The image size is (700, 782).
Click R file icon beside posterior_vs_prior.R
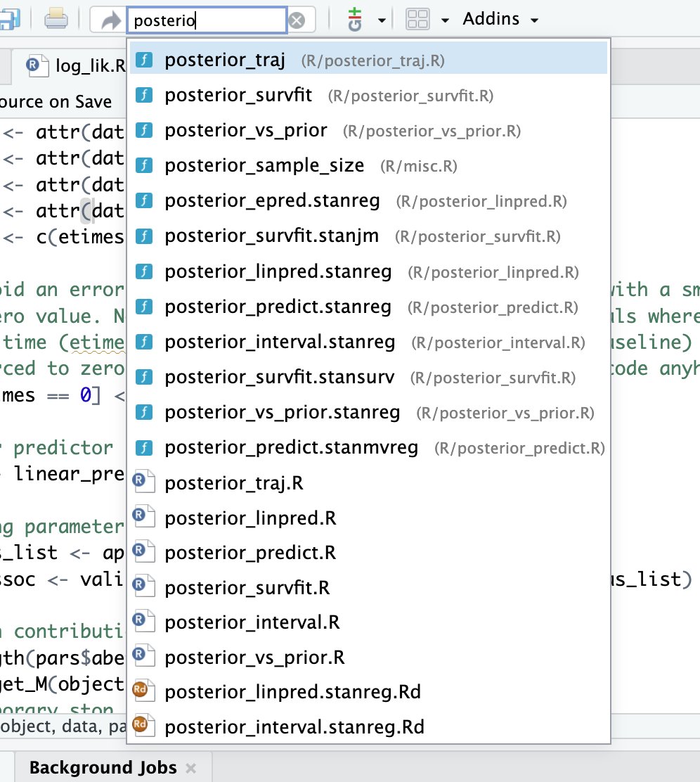coord(143,656)
